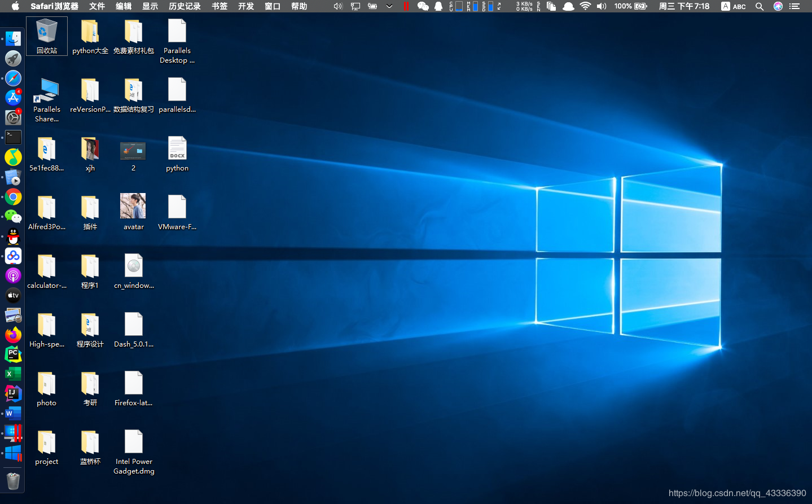Open Preview app in the dock

[13, 315]
